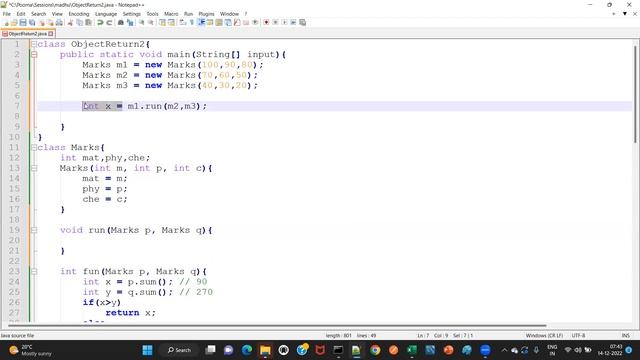The height and width of the screenshot is (360, 640).
Task: Open the File menu
Action: point(7,14)
